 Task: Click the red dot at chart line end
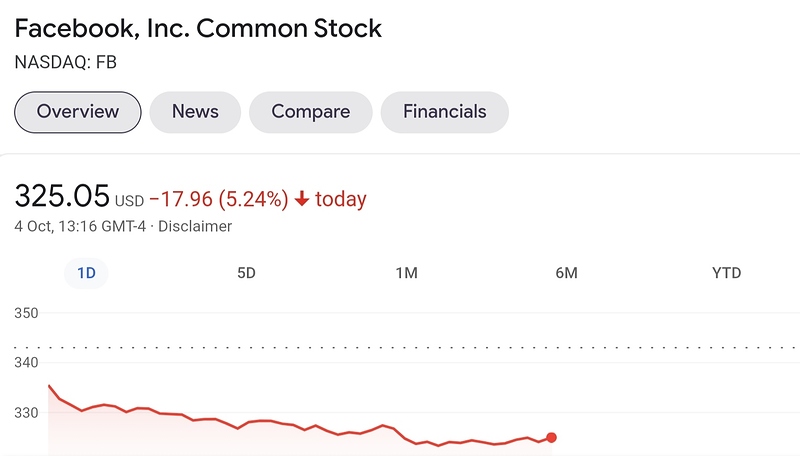click(551, 437)
